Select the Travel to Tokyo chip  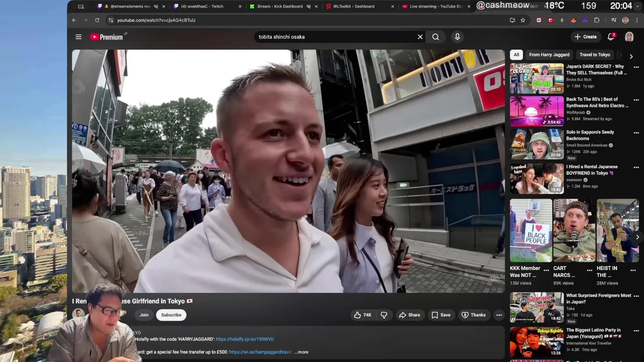595,55
